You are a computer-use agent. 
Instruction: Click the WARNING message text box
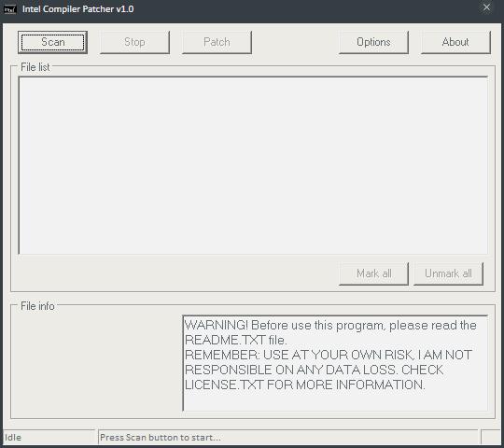point(335,363)
